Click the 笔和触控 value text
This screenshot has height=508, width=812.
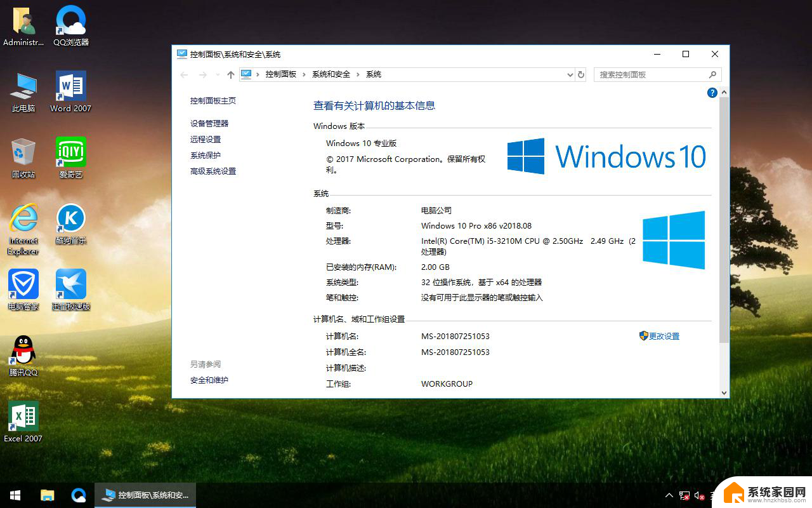point(482,298)
